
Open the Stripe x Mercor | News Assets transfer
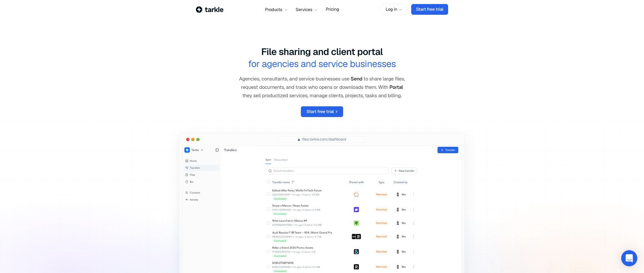[x=290, y=206]
